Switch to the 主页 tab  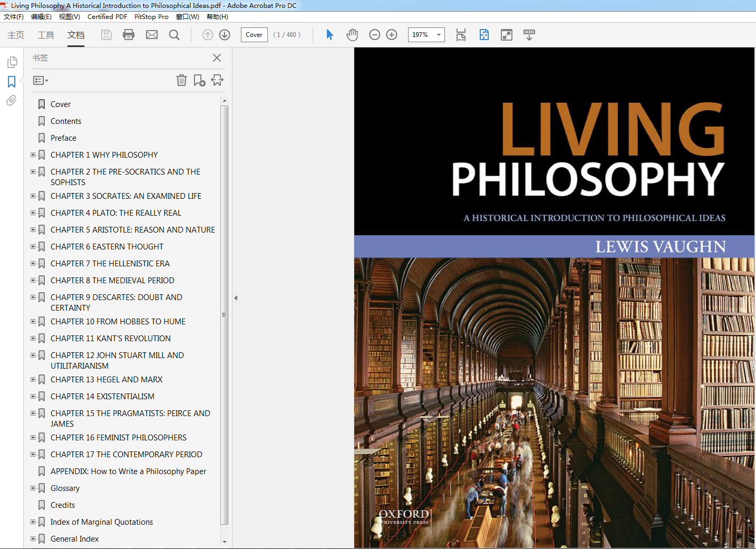(16, 35)
